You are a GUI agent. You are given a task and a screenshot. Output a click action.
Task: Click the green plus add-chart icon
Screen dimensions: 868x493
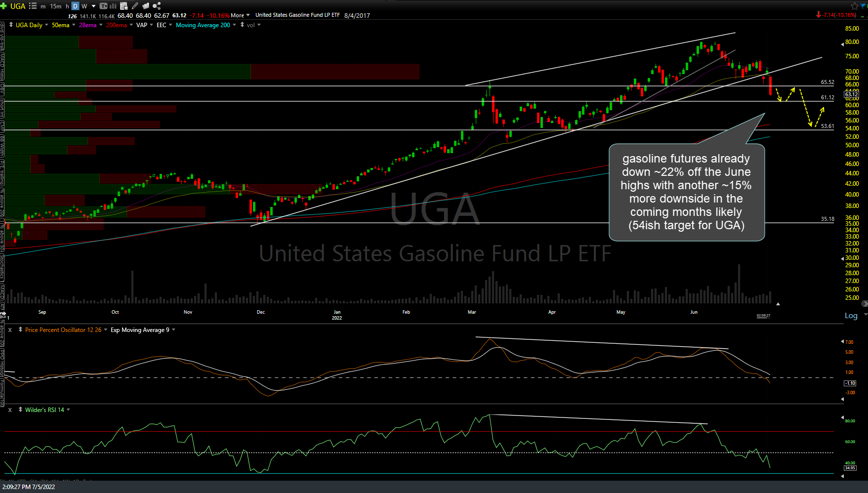pos(3,6)
